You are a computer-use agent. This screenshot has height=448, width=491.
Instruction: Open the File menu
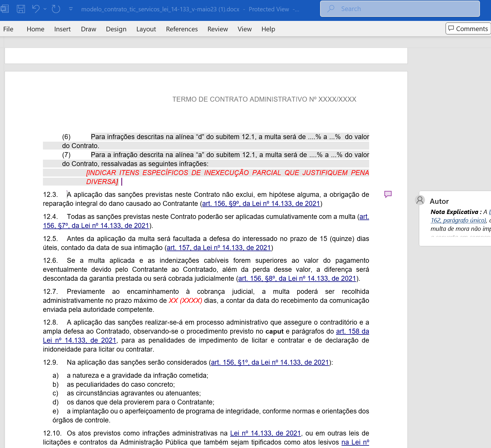click(8, 29)
